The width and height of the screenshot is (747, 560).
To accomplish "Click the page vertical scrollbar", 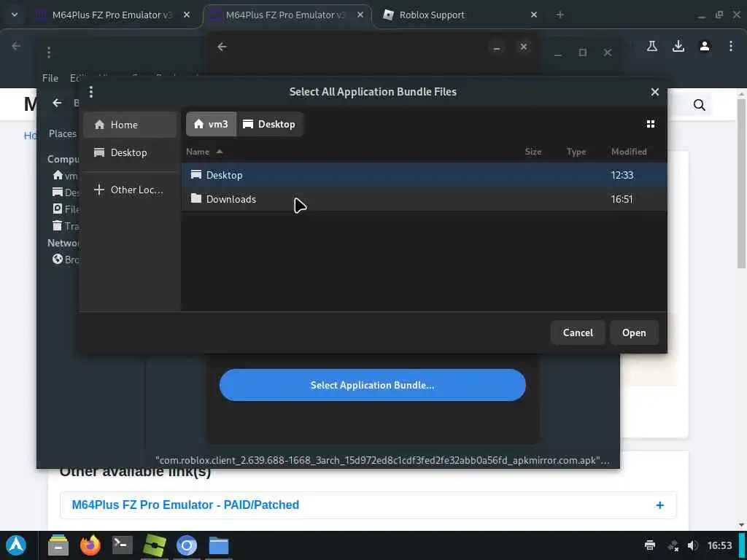I will coord(741,183).
